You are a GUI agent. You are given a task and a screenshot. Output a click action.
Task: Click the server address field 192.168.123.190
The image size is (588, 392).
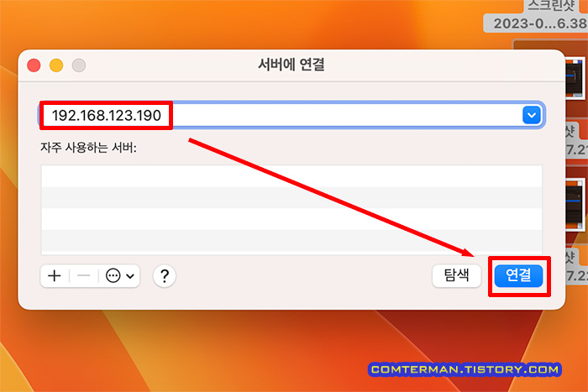(x=291, y=115)
